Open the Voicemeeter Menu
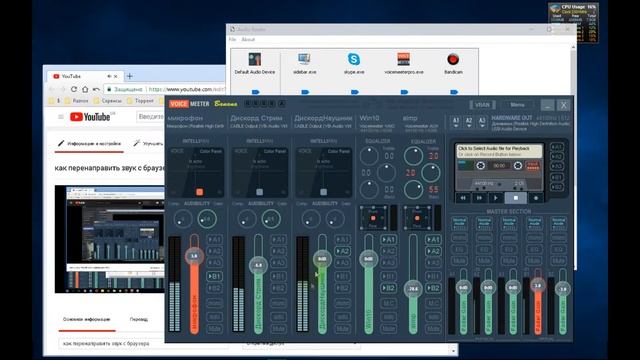Screen dimensions: 640x360 [x=517, y=105]
